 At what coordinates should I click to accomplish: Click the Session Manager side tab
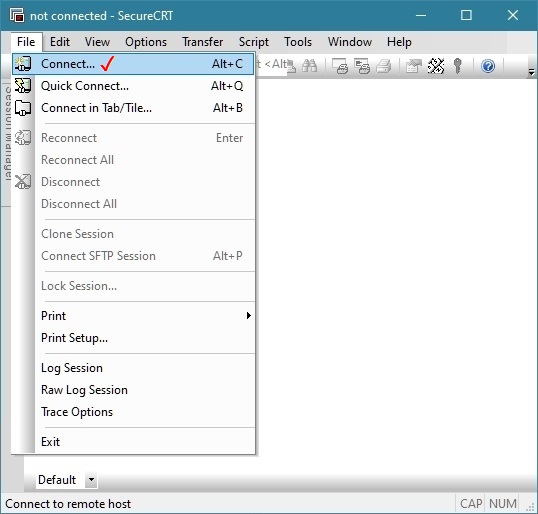[x=7, y=133]
